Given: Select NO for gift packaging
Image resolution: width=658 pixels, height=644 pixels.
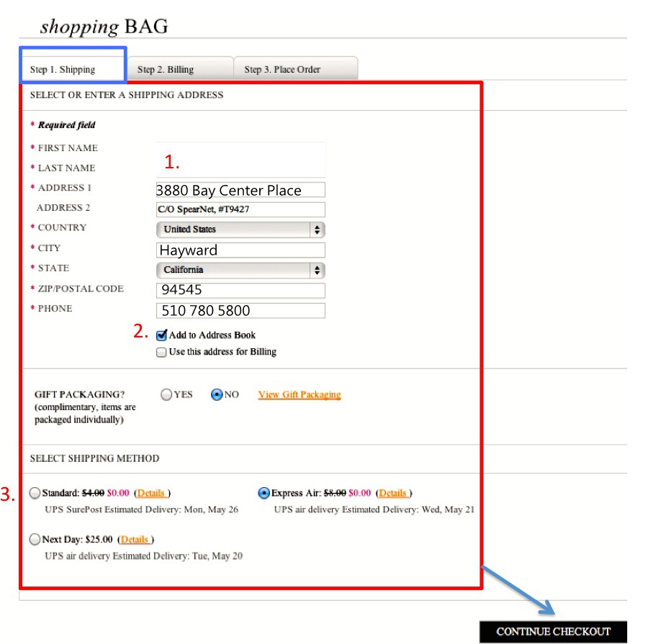Looking at the screenshot, I should pos(217,394).
